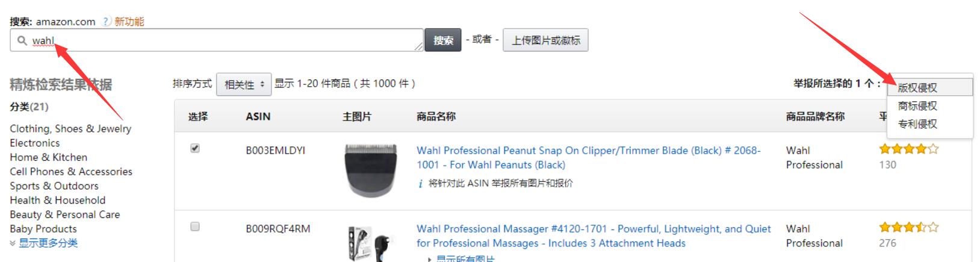Click the info icon under first product

tap(421, 184)
